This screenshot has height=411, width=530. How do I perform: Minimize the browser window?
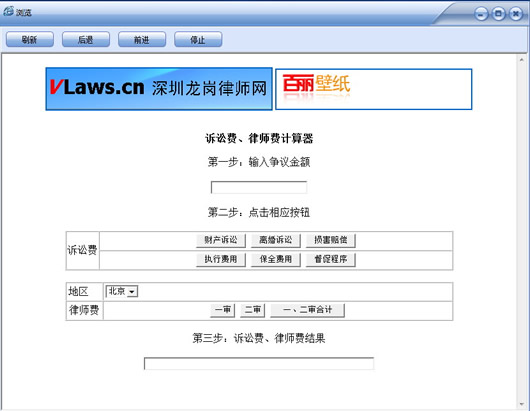481,14
